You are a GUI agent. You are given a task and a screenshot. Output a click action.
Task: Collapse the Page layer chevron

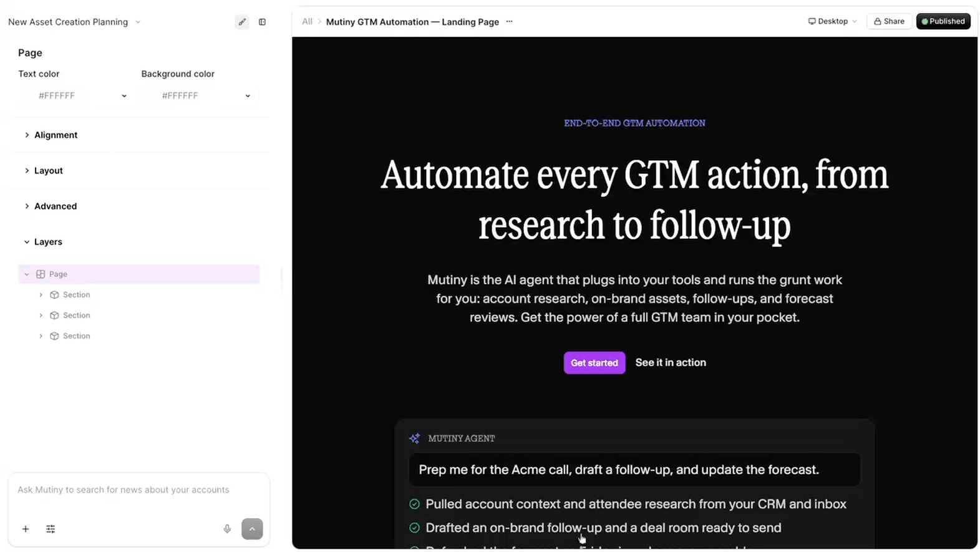[x=27, y=274]
